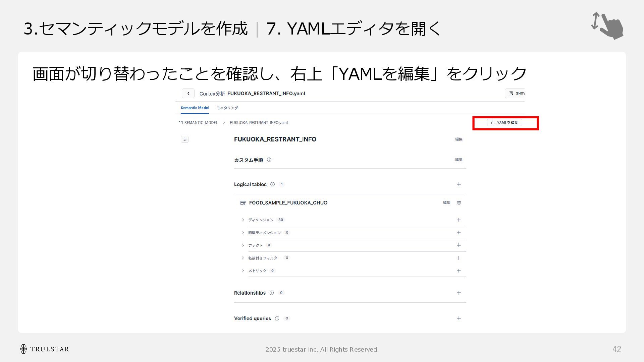Expand the 名前付きフィルター section

coord(243,258)
